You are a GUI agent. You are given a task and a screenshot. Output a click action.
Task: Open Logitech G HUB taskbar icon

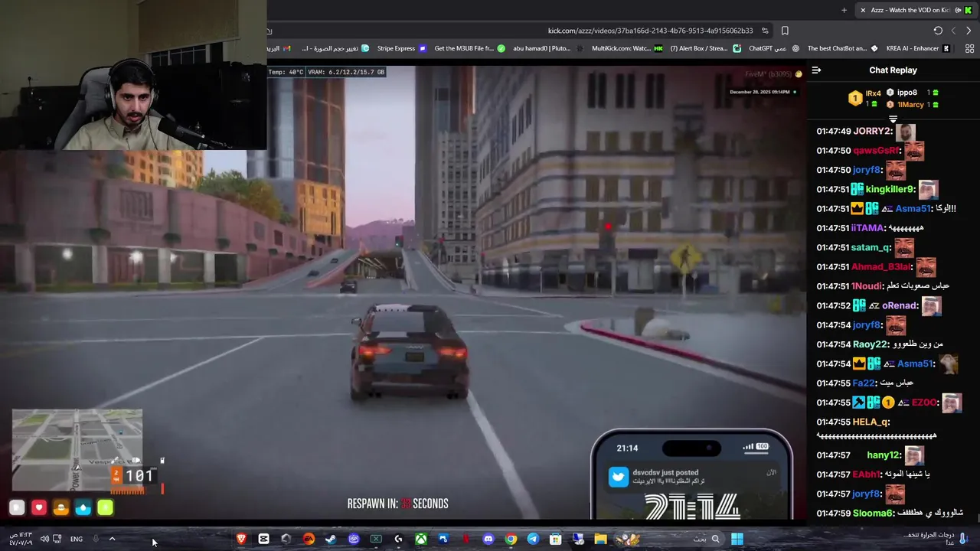tap(398, 539)
